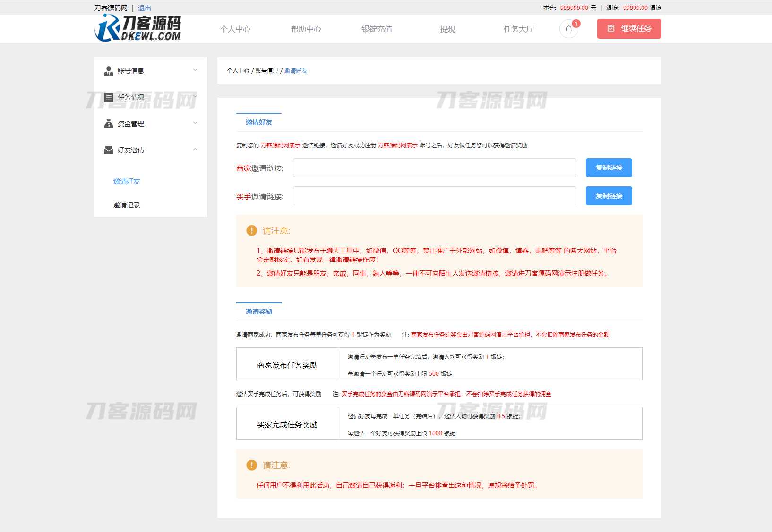Image resolution: width=772 pixels, height=532 pixels.
Task: Select 邀请记录 in sidebar
Action: [x=127, y=205]
